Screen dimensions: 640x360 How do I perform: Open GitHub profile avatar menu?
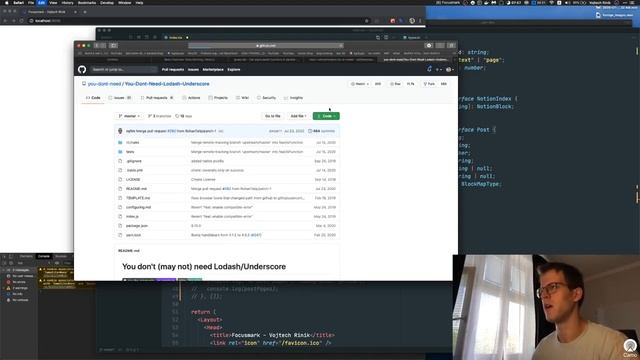tap(449, 69)
